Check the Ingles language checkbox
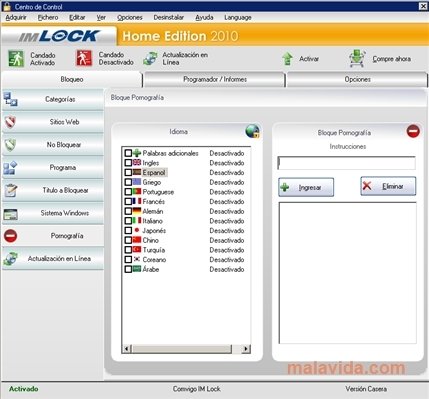The width and height of the screenshot is (429, 399). coord(128,163)
